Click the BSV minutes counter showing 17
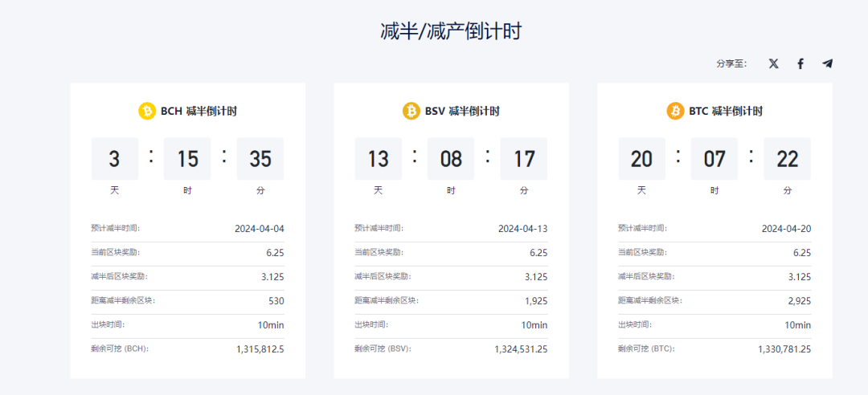The height and width of the screenshot is (395, 868). pos(524,159)
